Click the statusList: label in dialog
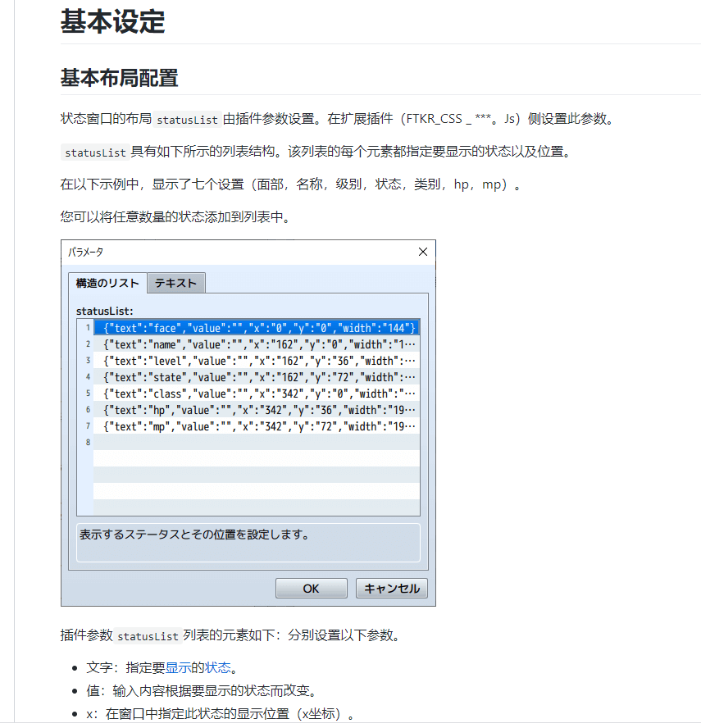The width and height of the screenshot is (701, 728). click(x=104, y=311)
